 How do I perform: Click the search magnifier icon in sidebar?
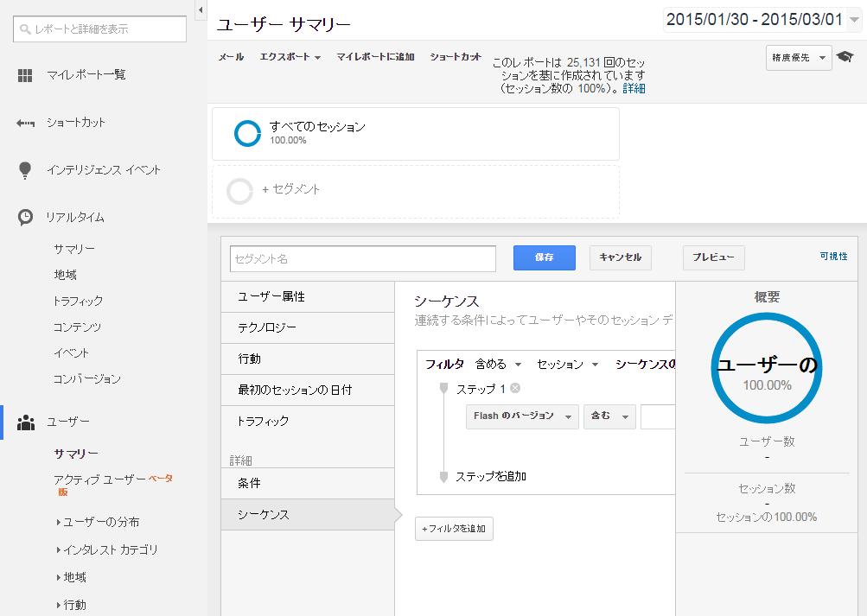(x=25, y=29)
